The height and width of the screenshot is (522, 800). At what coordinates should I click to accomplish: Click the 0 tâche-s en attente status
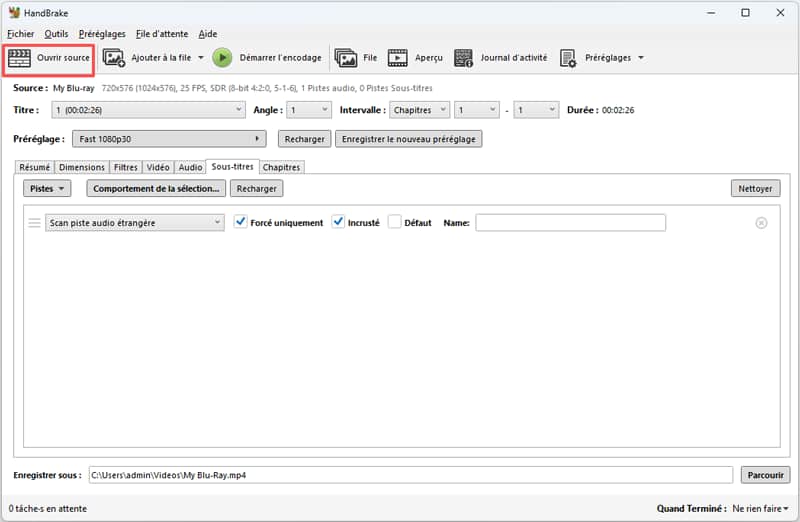coord(47,509)
